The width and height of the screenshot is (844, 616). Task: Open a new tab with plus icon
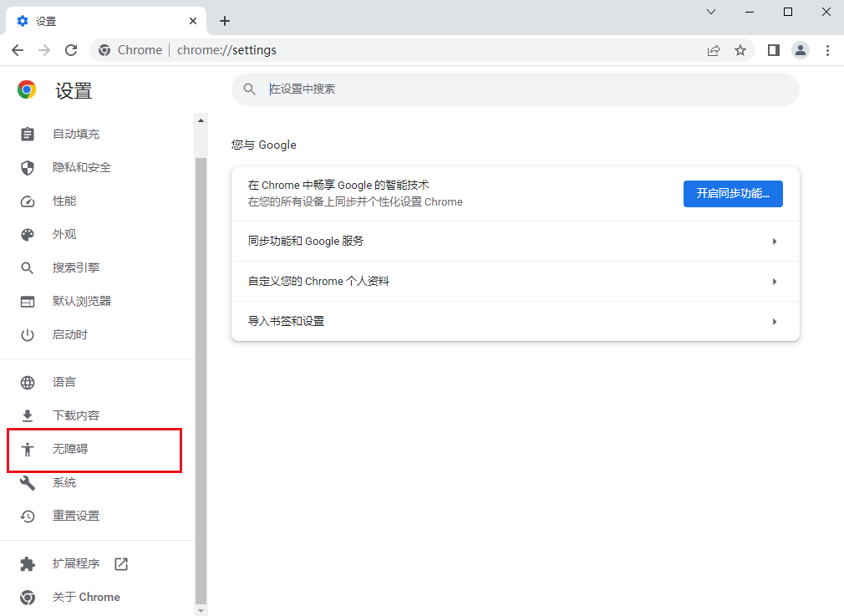pos(225,21)
